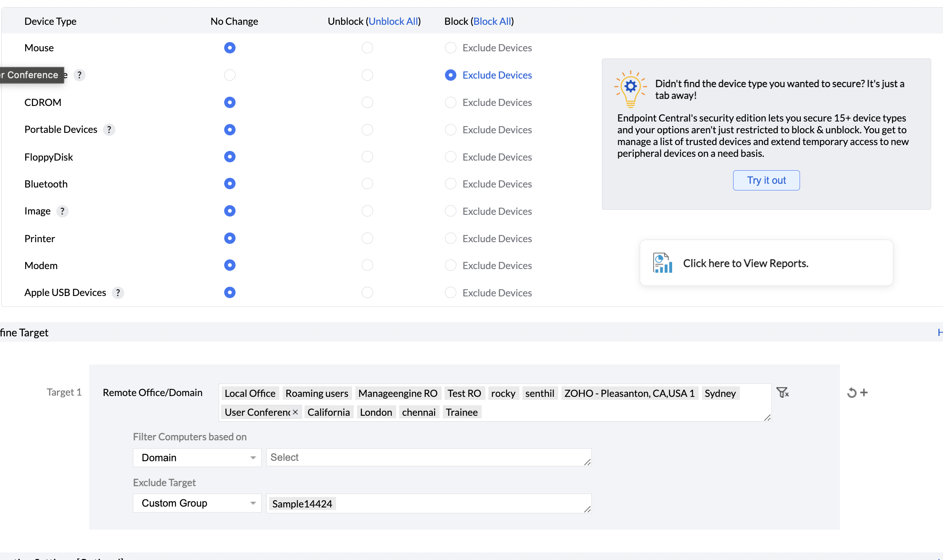943x560 pixels.
Task: Click help icon beside Image device type
Action: click(x=62, y=211)
